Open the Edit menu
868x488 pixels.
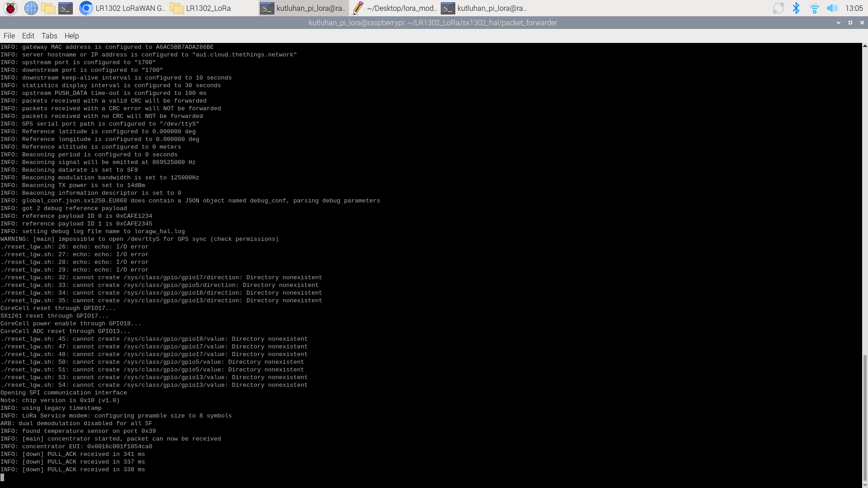point(28,36)
